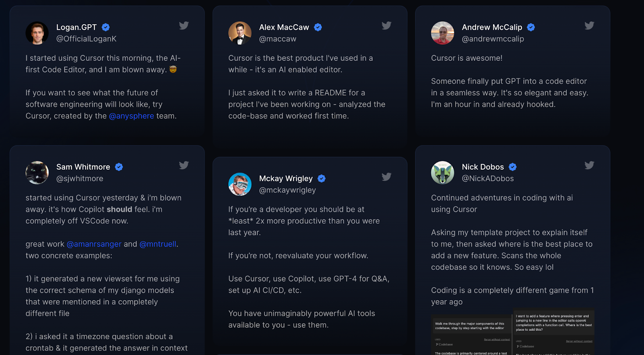The height and width of the screenshot is (355, 644).
Task: Open Twitter icon on Nick Dobos card
Action: click(589, 165)
